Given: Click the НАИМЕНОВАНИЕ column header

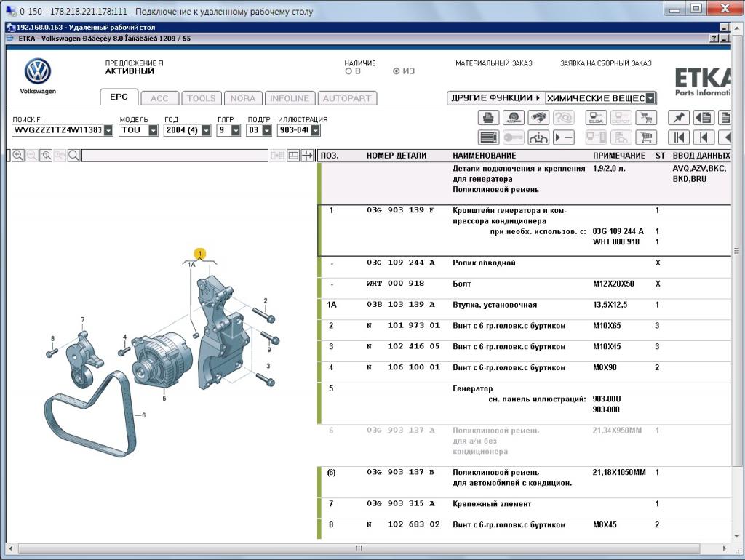Looking at the screenshot, I should click(x=484, y=156).
